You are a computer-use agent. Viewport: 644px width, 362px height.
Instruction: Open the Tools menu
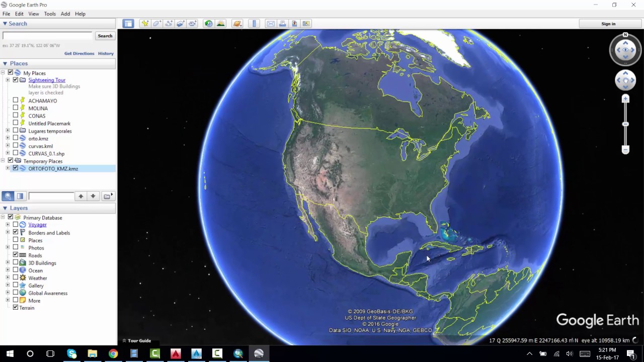pyautogui.click(x=50, y=14)
